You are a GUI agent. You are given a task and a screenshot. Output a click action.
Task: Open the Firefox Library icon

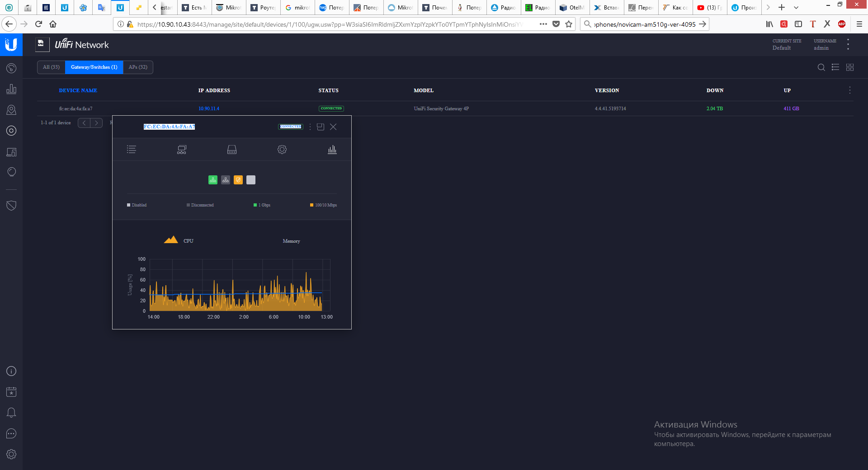(x=769, y=24)
